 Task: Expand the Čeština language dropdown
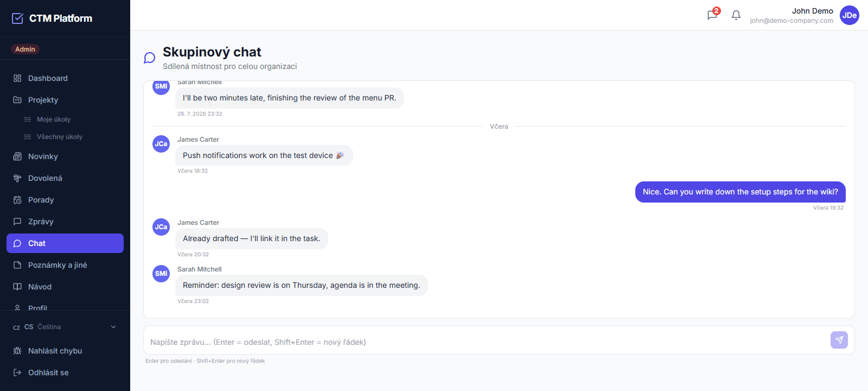(x=65, y=327)
